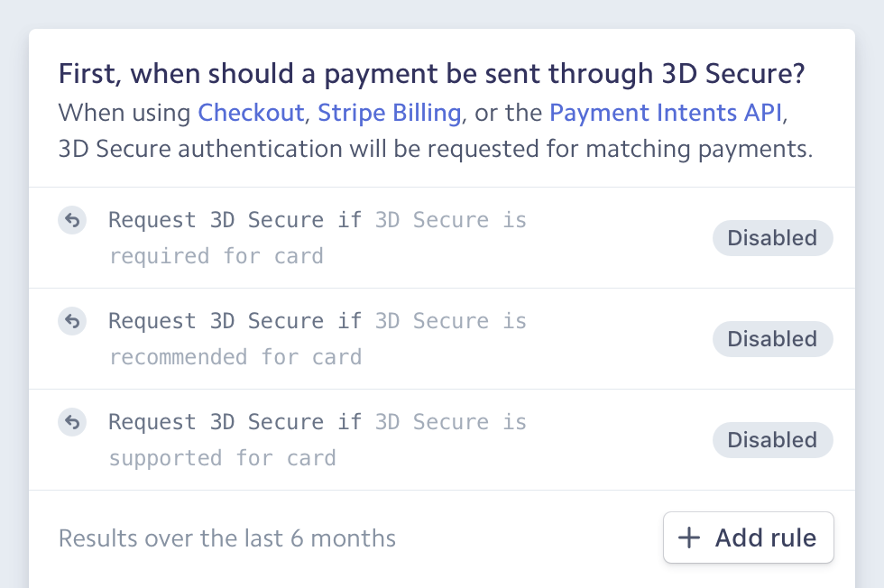Click the "Results over the last 6 months" label
This screenshot has width=884, height=588.
coord(226,537)
